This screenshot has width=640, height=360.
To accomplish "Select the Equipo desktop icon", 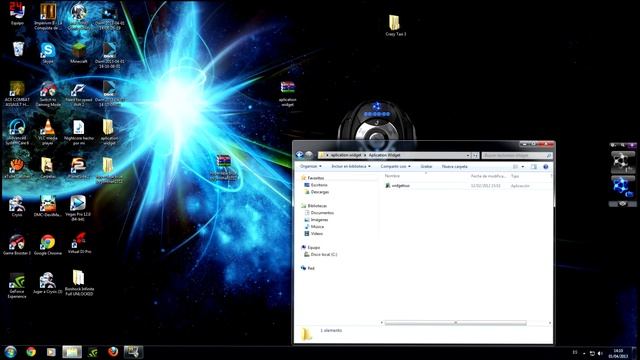I will [x=17, y=13].
